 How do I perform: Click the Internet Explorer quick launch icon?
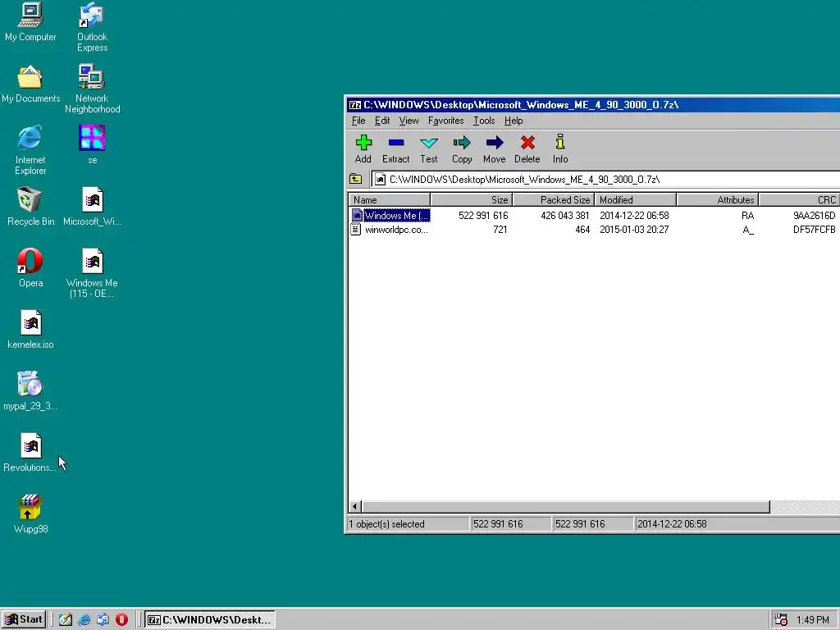(x=84, y=619)
